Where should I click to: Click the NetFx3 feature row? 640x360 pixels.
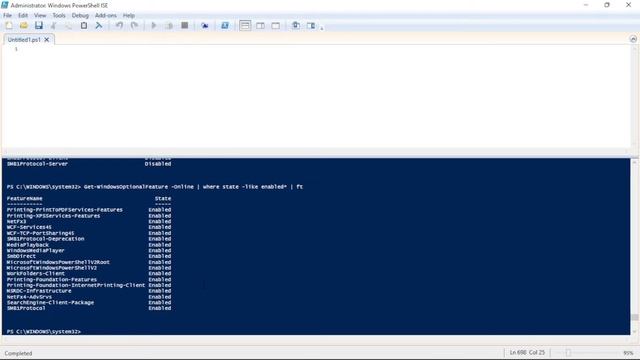tap(89, 221)
